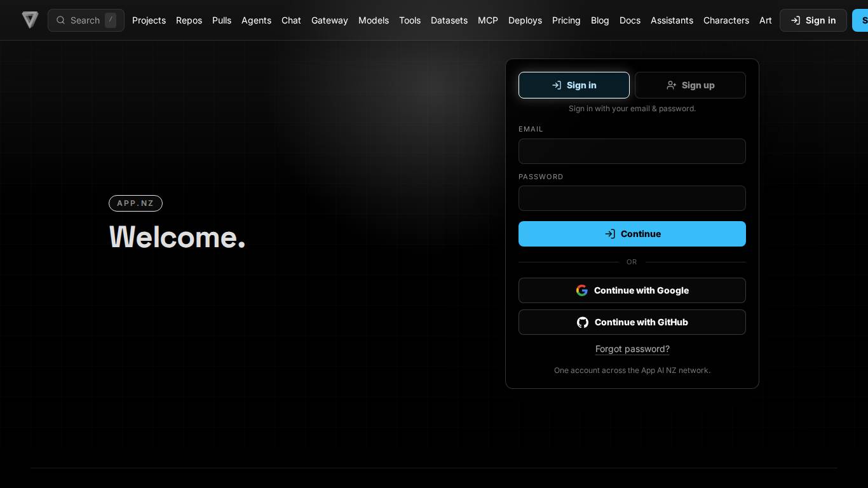Open the Forgot password? link
This screenshot has height=488, width=868.
pos(632,349)
